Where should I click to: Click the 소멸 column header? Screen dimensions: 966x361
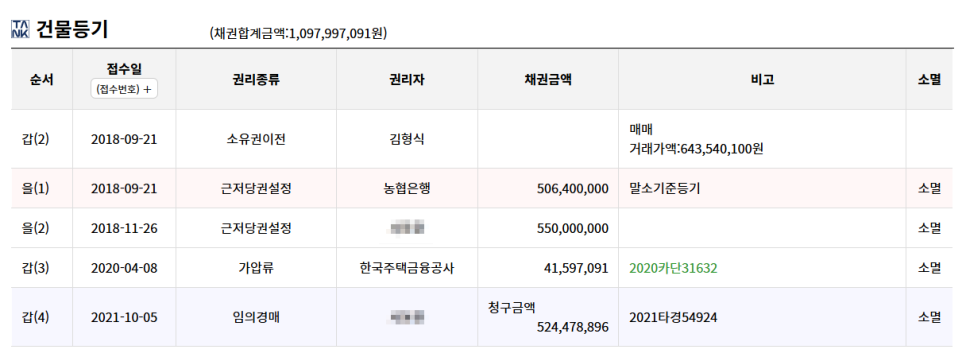coord(929,79)
